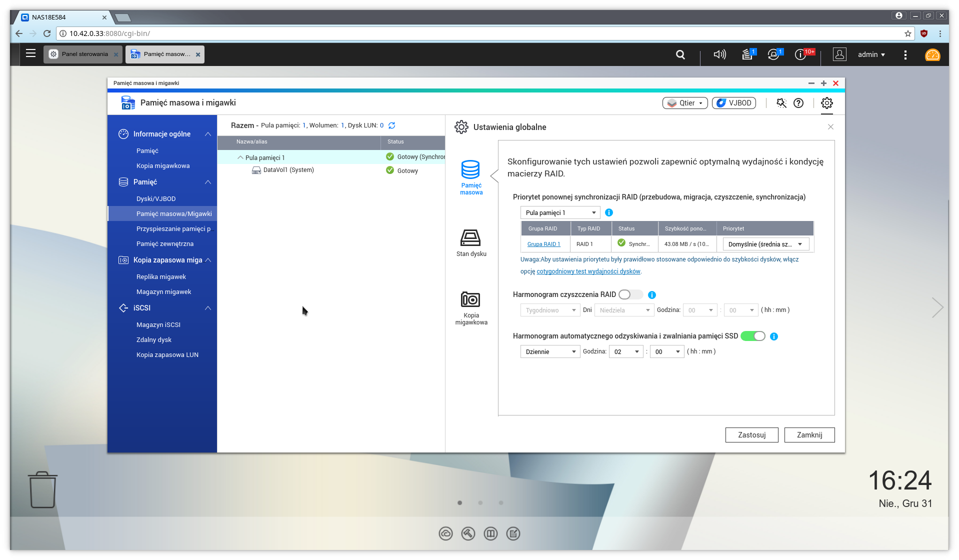Open the cotygodniowy test wydajności dysków link
This screenshot has height=560, width=959.
pos(588,271)
